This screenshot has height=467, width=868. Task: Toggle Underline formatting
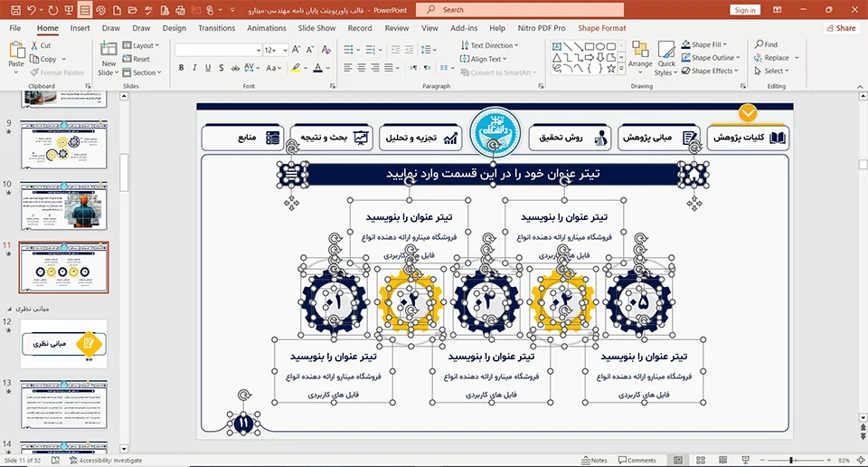coord(208,68)
